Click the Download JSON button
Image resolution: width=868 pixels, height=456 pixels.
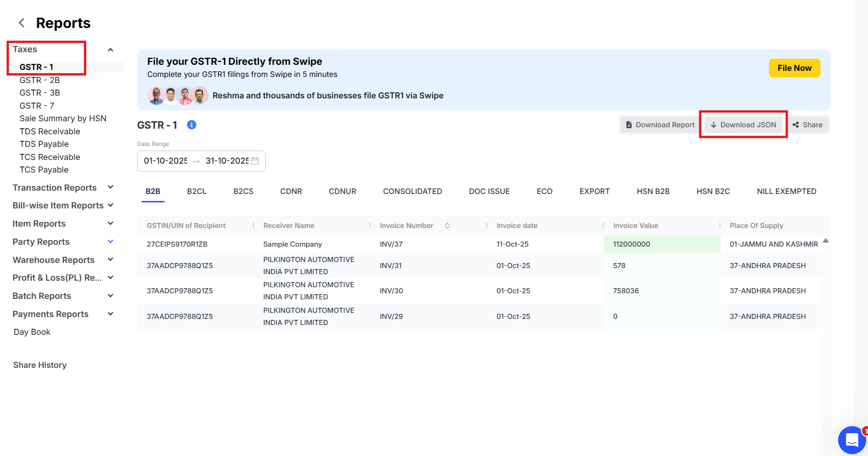click(743, 125)
